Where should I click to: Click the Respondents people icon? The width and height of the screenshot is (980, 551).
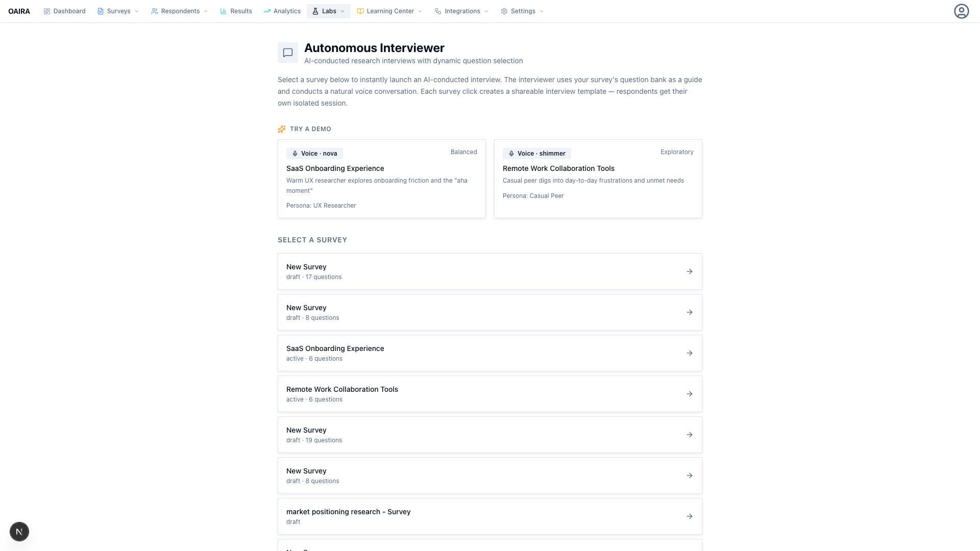coord(154,11)
